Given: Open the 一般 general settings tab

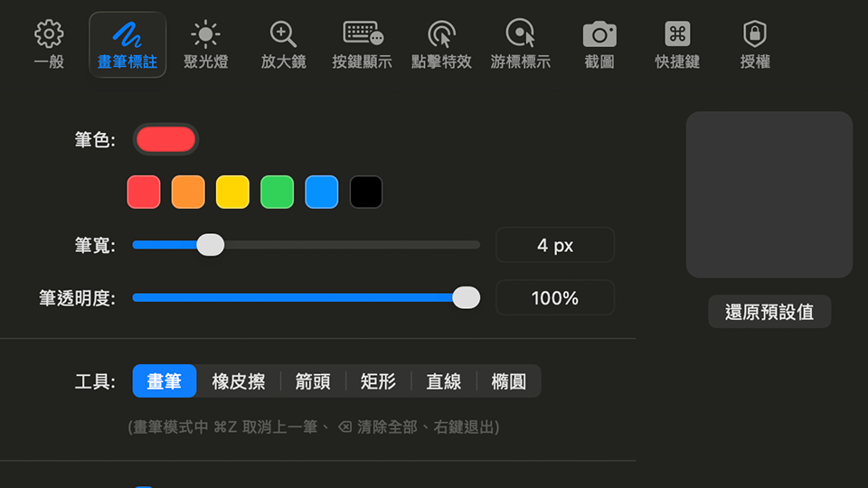Looking at the screenshot, I should pyautogui.click(x=49, y=45).
